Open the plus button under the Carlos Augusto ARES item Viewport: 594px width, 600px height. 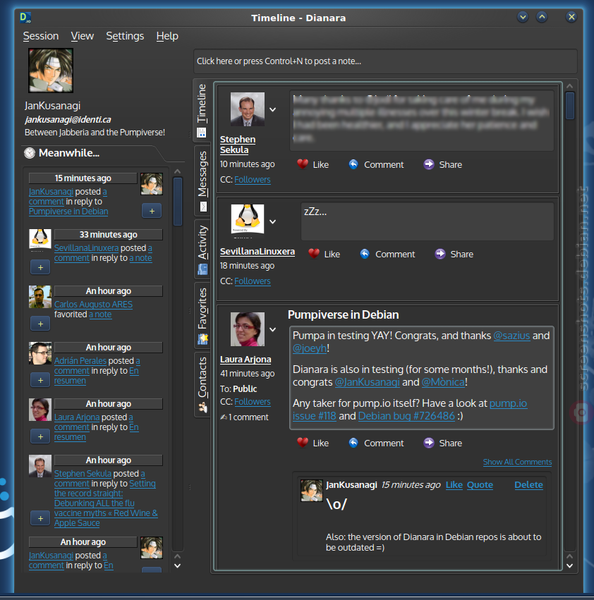click(x=40, y=324)
